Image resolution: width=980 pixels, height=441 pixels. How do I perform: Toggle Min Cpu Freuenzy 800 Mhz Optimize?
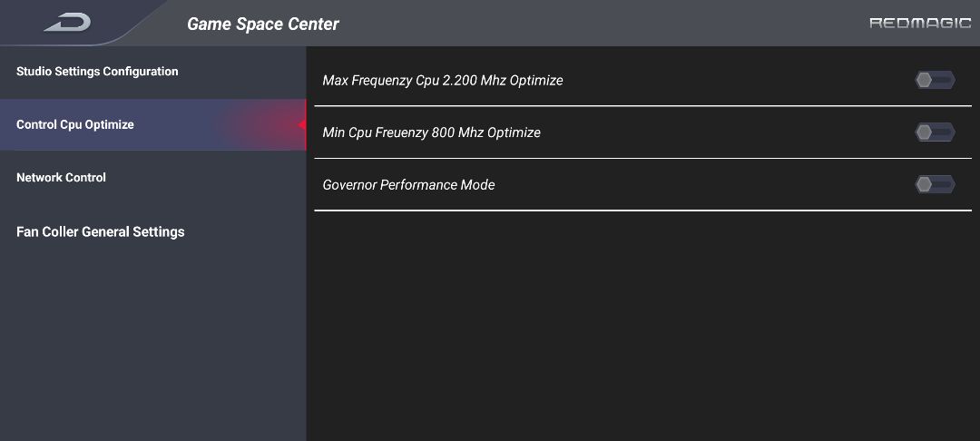coord(935,132)
